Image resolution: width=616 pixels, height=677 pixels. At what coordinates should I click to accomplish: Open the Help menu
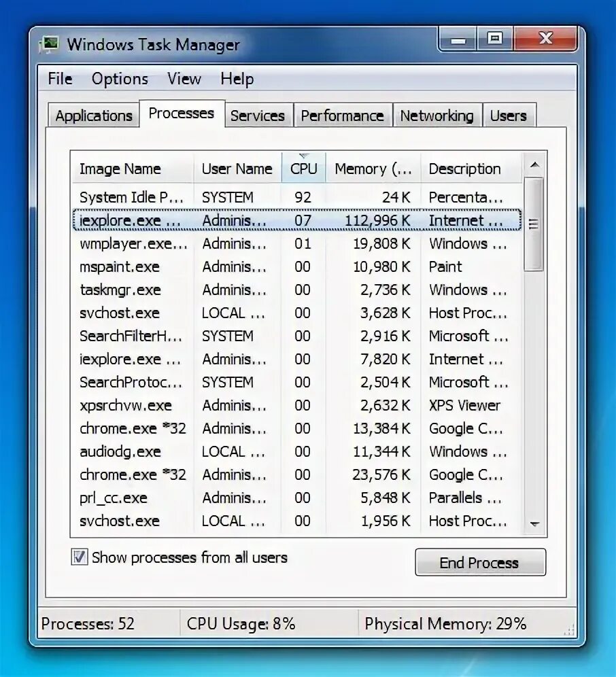237,79
